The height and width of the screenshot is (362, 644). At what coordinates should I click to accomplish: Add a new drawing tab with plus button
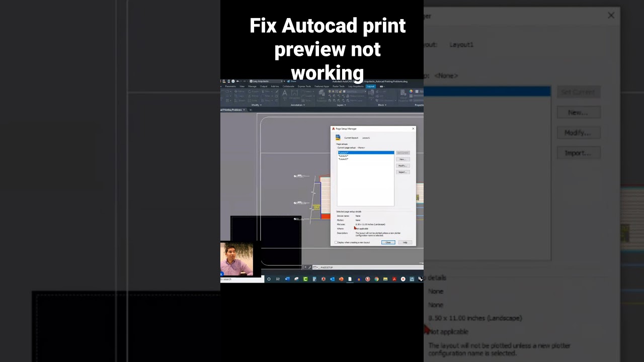tap(251, 110)
